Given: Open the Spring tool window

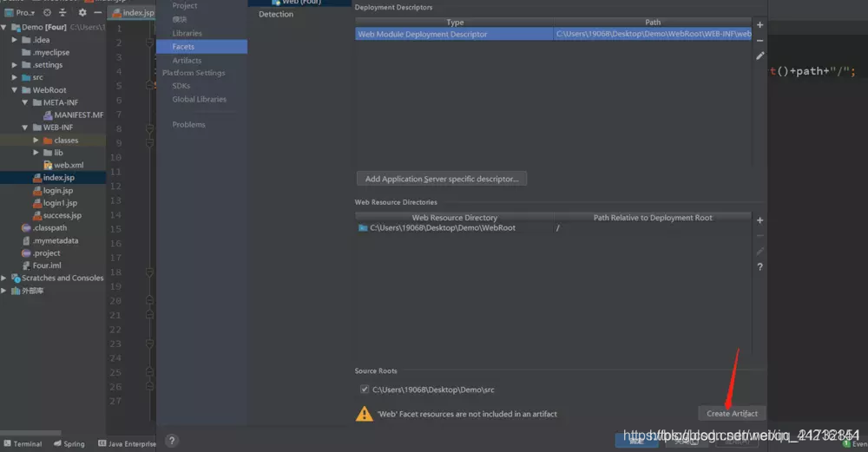Looking at the screenshot, I should (69, 443).
